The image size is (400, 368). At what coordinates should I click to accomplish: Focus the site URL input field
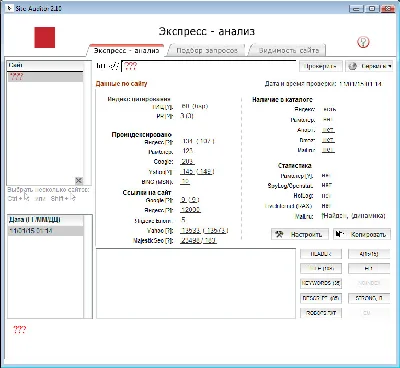209,66
